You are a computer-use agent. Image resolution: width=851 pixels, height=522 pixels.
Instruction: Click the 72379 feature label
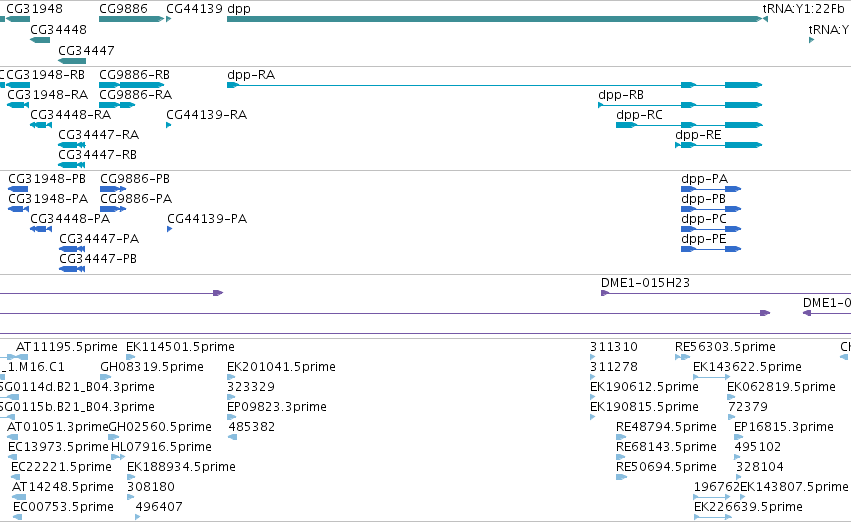[748, 407]
